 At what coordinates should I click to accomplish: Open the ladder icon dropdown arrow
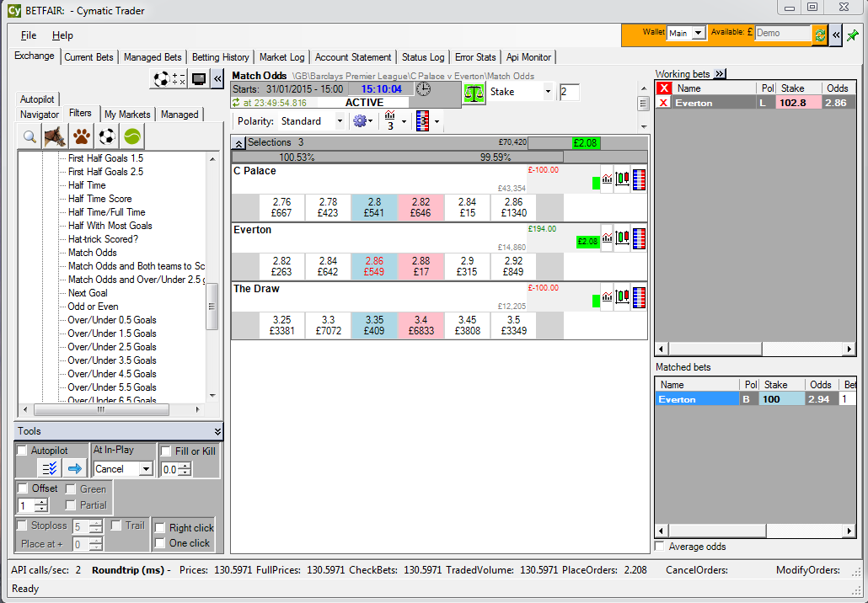tap(437, 122)
